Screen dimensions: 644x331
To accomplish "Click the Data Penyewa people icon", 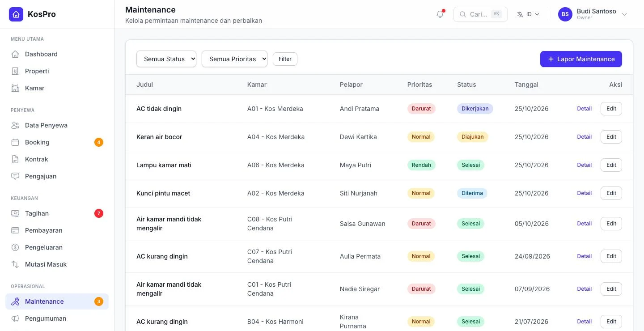I will tap(15, 125).
